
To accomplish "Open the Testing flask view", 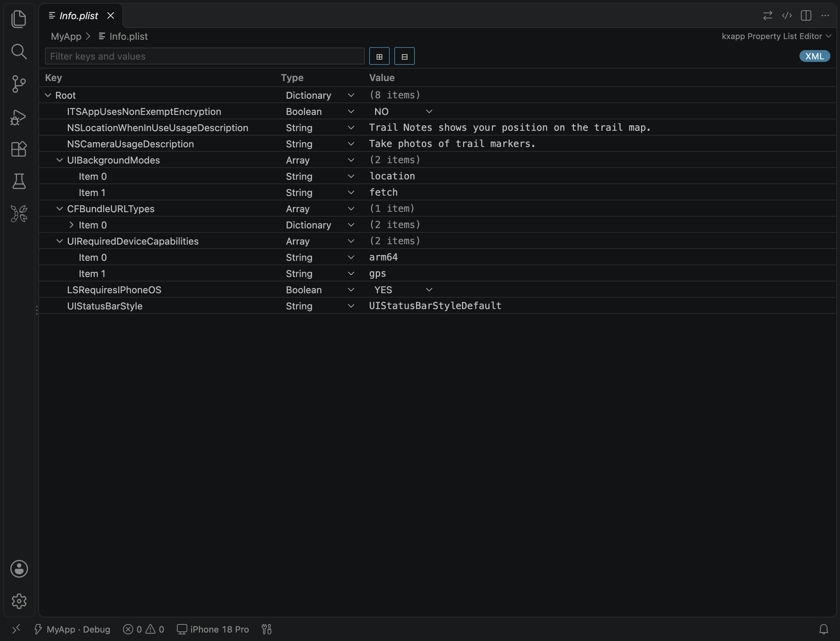I will point(19,181).
